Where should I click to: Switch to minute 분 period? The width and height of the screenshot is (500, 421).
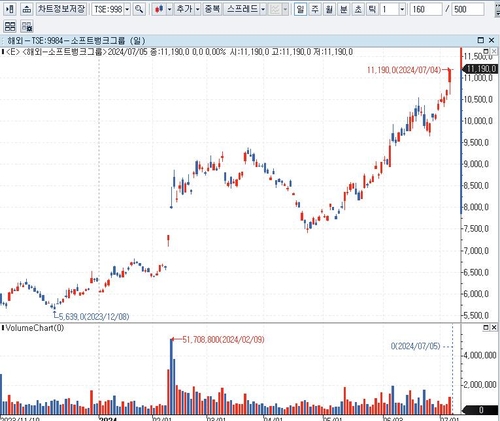coord(344,9)
